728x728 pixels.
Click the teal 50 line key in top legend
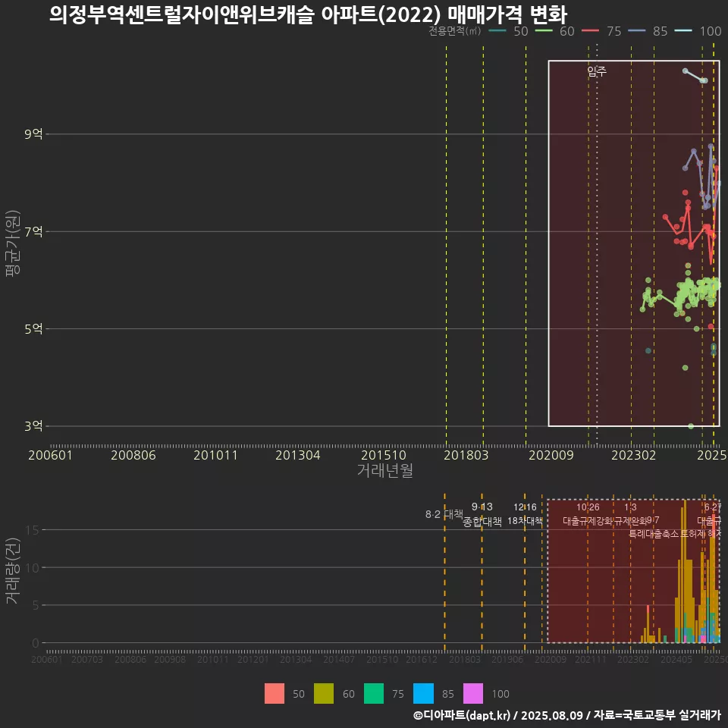[497, 31]
